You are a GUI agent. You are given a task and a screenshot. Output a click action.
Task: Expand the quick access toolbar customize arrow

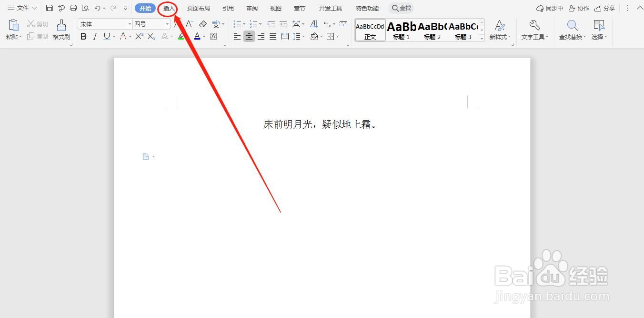(x=125, y=8)
